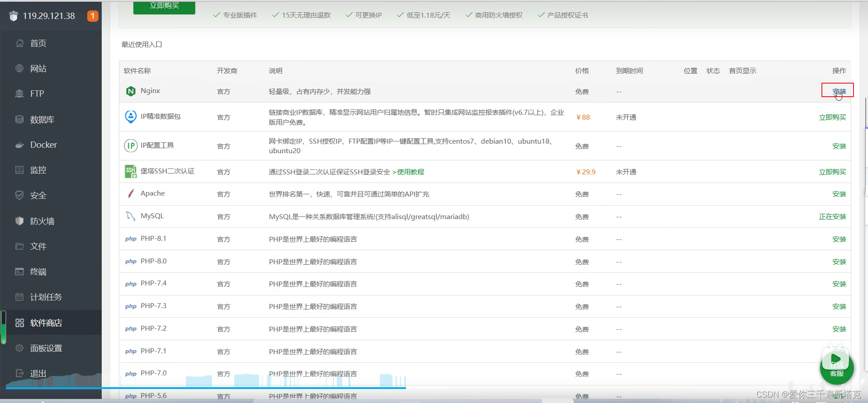Click the ¥29.9 price text

585,172
